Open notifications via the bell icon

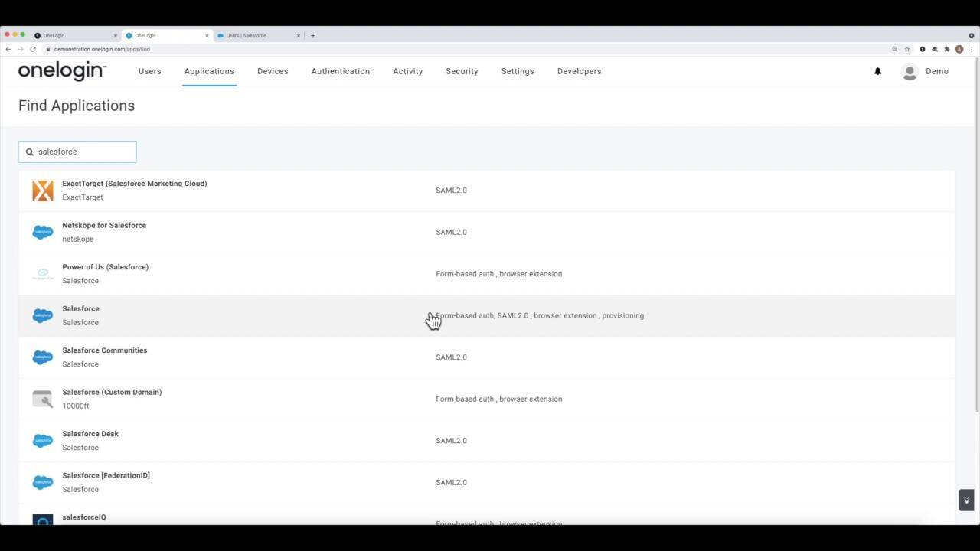[877, 71]
